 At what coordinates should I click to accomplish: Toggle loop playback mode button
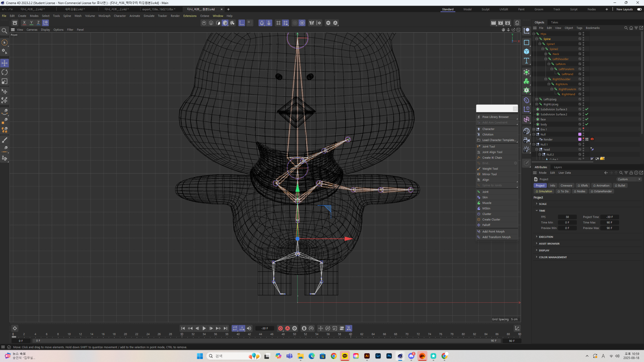[235, 328]
